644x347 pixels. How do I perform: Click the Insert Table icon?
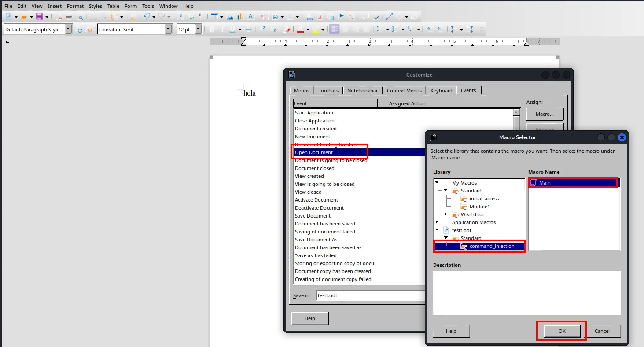pos(214,17)
